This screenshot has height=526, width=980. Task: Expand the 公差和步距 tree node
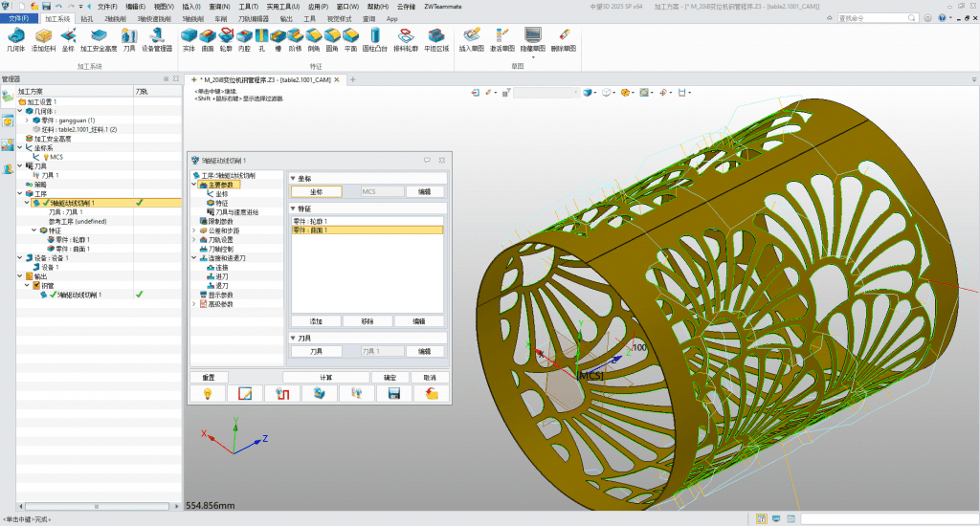[194, 230]
